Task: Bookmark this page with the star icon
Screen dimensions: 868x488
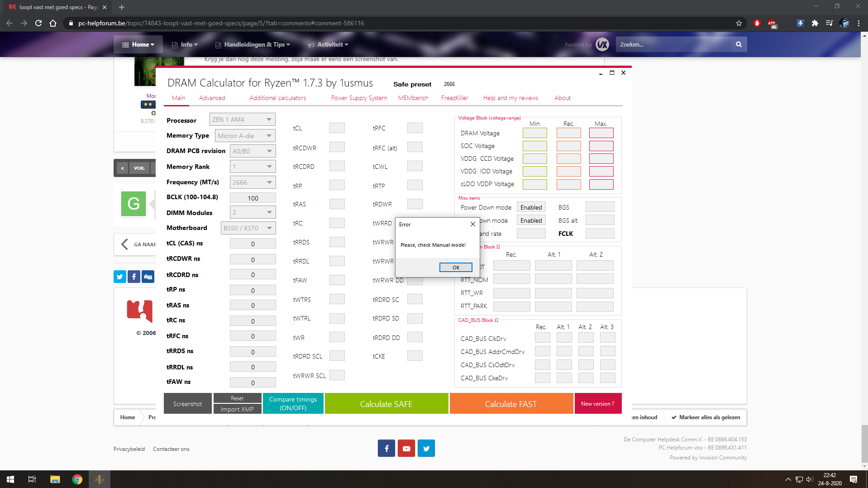Action: coord(739,23)
